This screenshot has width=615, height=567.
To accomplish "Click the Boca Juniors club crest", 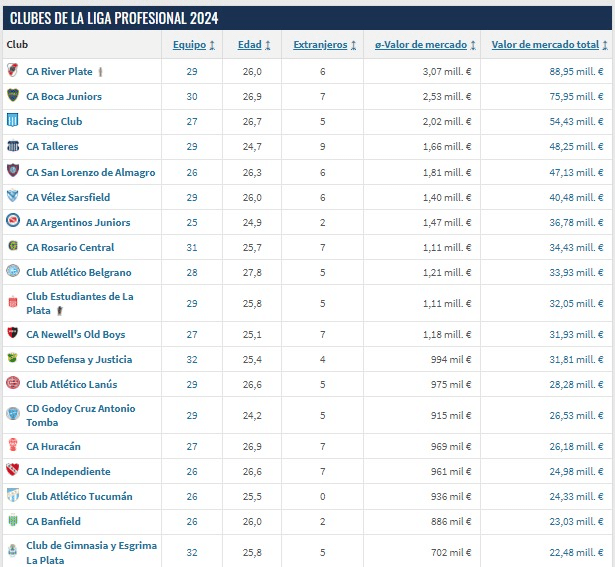I will (13, 95).
